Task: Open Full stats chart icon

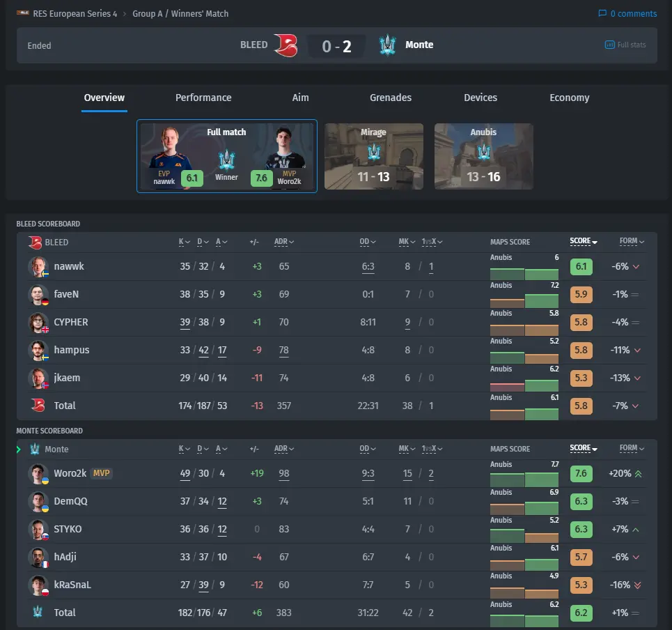Action: tap(609, 45)
